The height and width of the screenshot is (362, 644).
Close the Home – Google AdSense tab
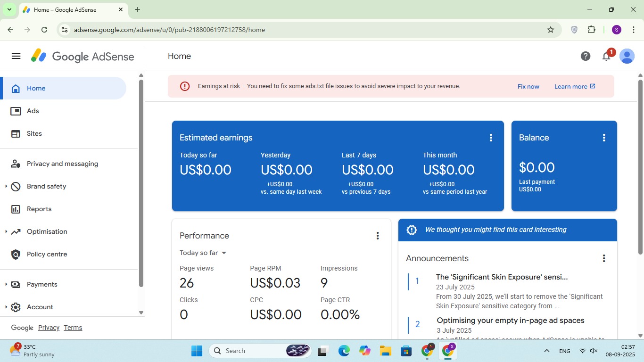click(x=121, y=9)
